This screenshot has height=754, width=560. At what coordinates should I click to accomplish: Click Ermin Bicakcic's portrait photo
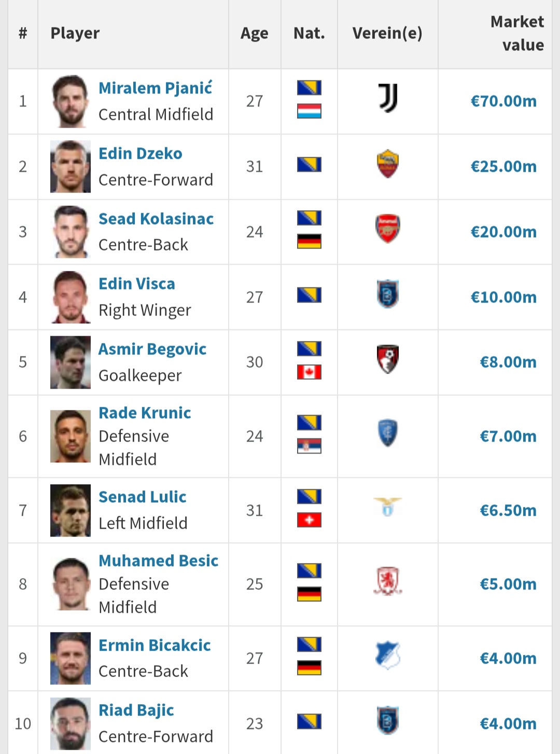coord(71,658)
